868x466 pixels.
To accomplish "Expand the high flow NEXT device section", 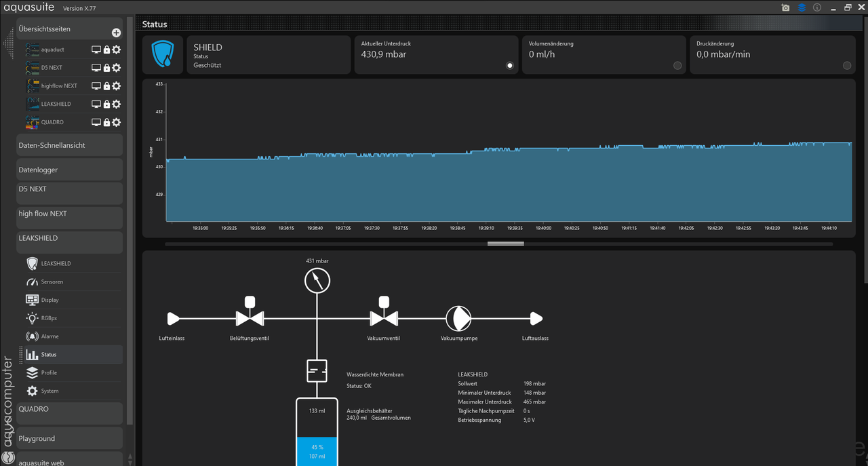I will (69, 218).
